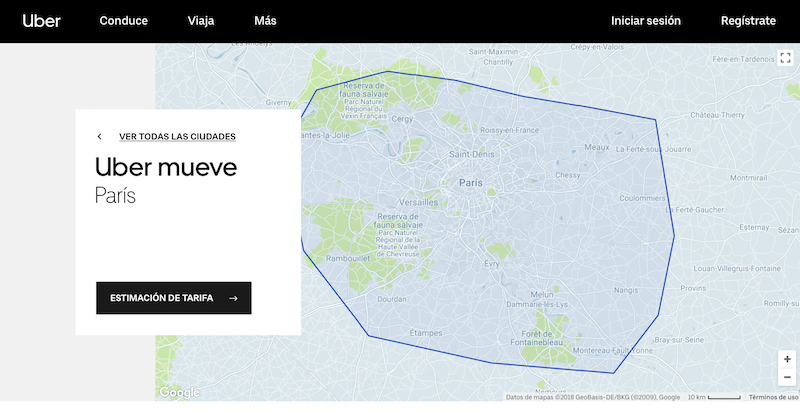Screen dimensions: 800x411
Task: Click Estimación de tarifa button
Action: [x=173, y=298]
